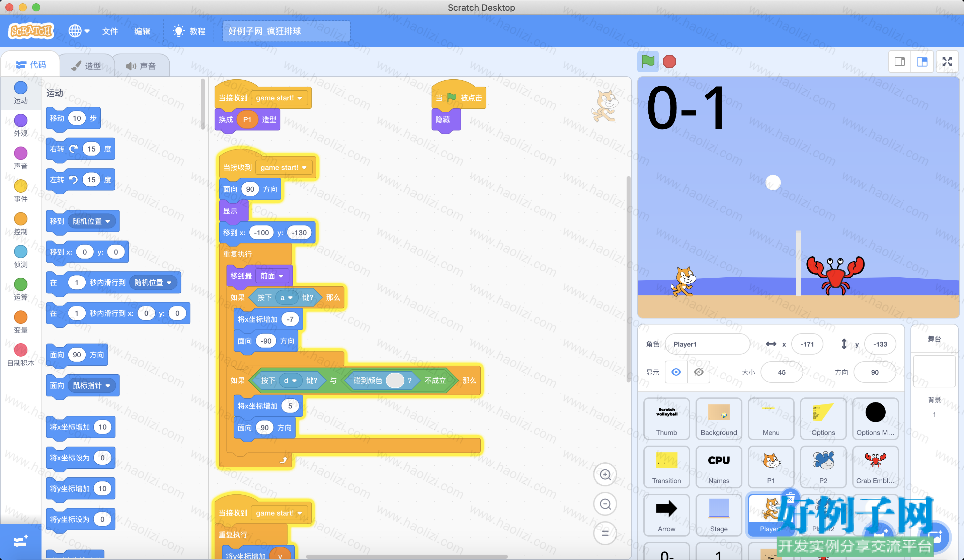Viewport: 964px width, 560px height.
Task: Zoom in the code workspace
Action: pos(605,475)
